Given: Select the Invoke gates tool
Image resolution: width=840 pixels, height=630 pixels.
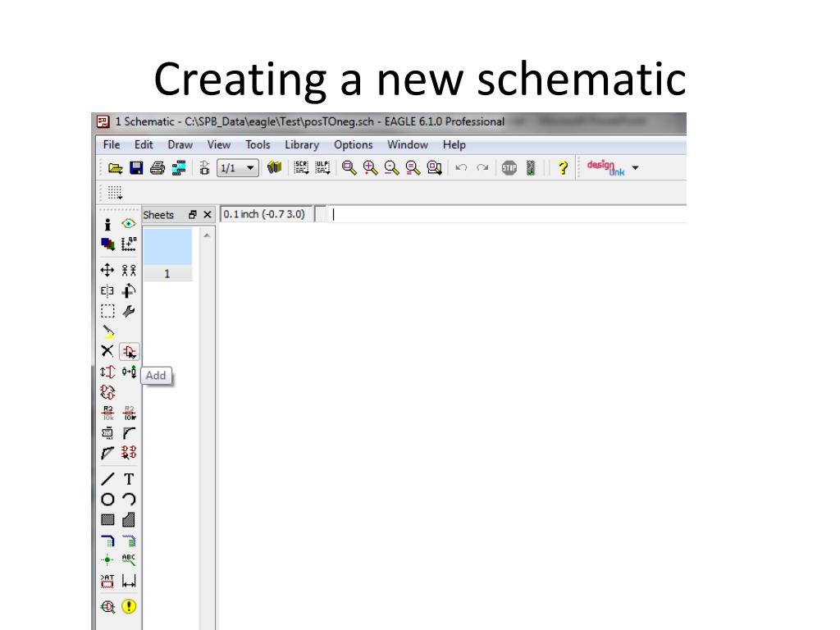Looking at the screenshot, I should coord(129,453).
